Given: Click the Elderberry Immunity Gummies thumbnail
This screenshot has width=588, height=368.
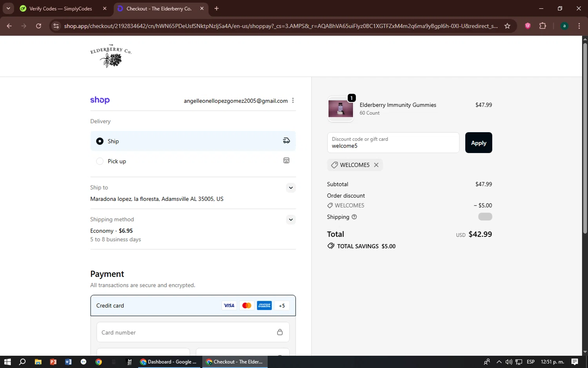Looking at the screenshot, I should [341, 109].
